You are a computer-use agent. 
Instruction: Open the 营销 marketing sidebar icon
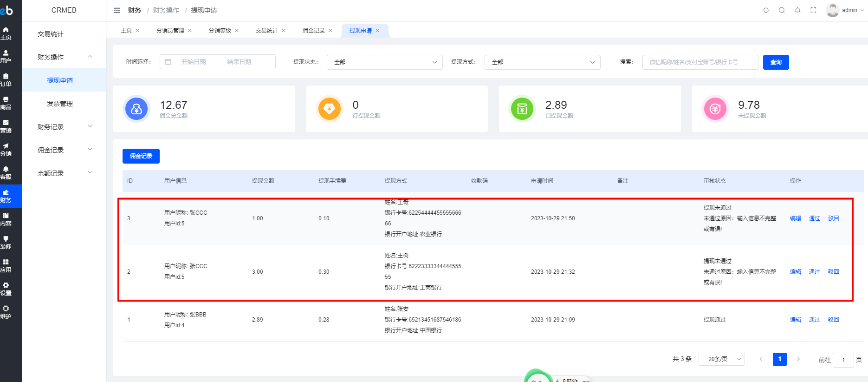click(x=6, y=126)
